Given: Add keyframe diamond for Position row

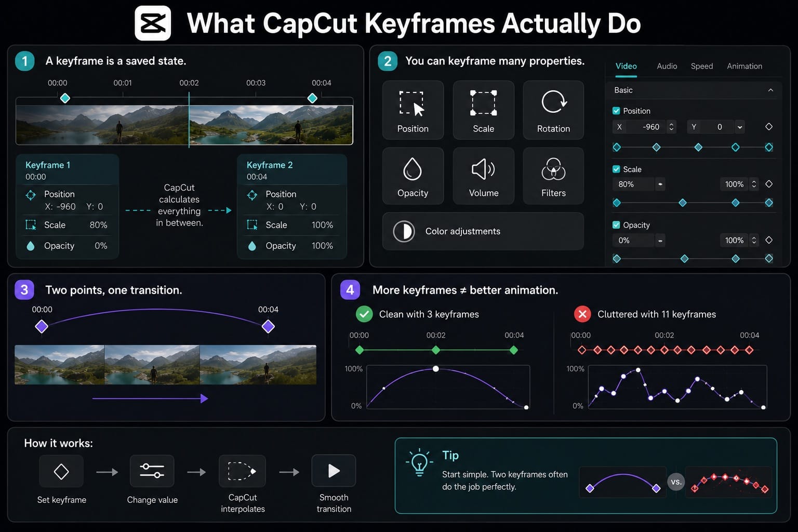Looking at the screenshot, I should tap(769, 127).
